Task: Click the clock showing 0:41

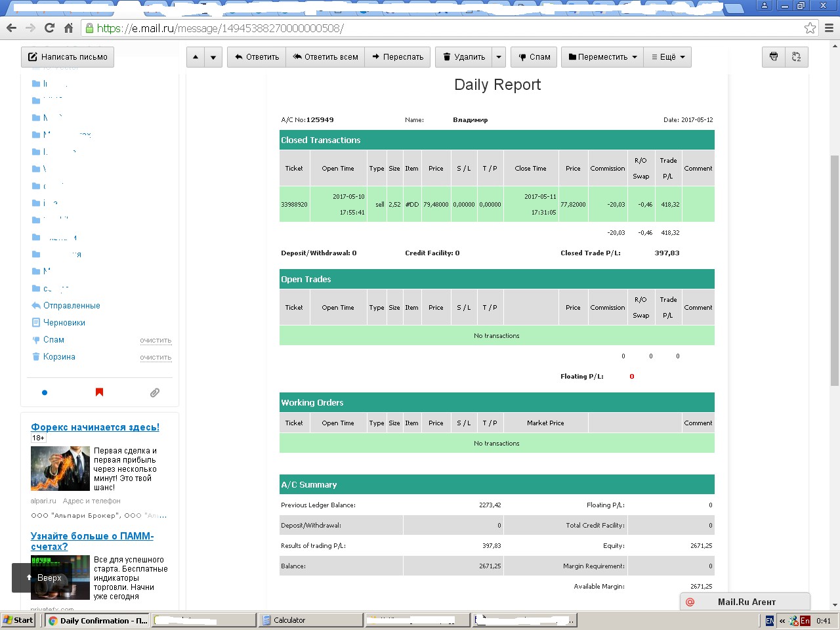Action: [824, 621]
